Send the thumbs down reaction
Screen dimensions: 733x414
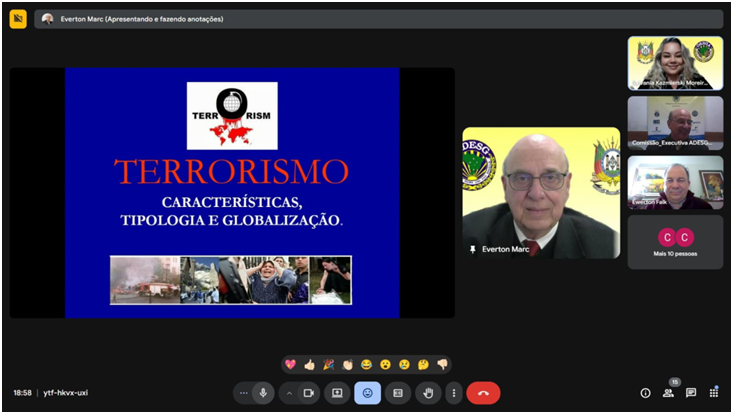point(442,365)
